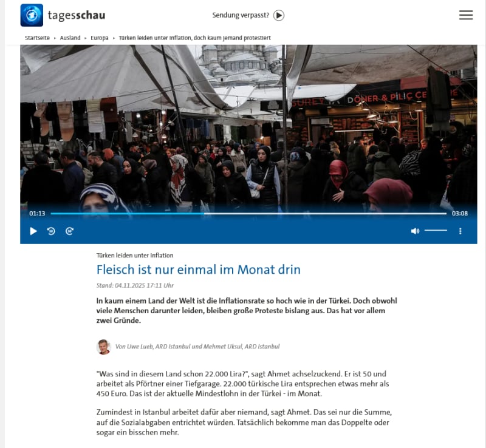Image resolution: width=486 pixels, height=448 pixels.
Task: Open video options three-dot menu
Action: tap(460, 231)
